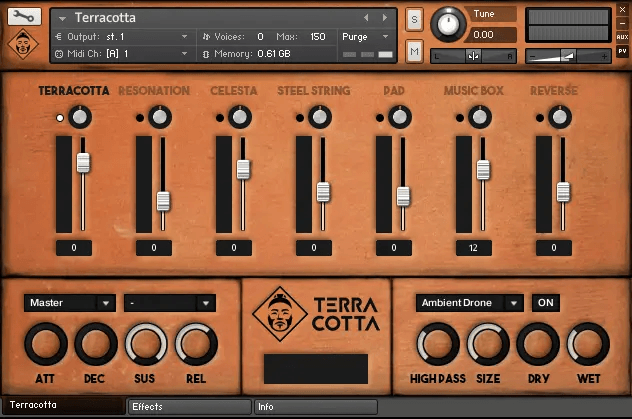The image size is (632, 419).
Task: Click the Music Box volume fader handle
Action: coord(483,170)
